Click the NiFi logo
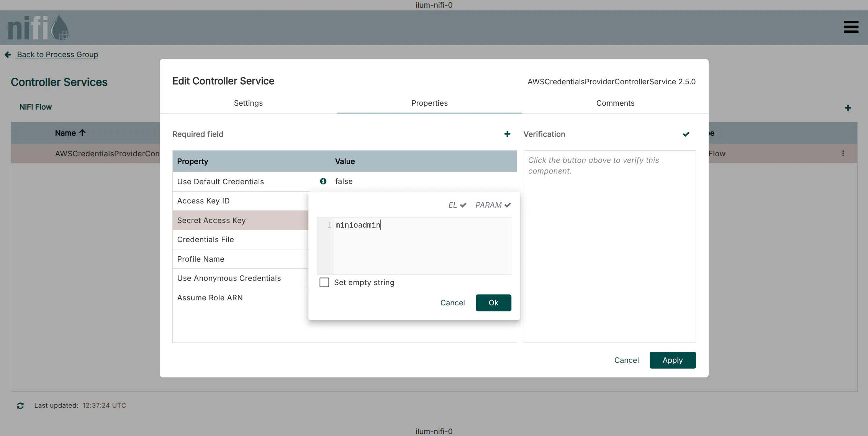 click(x=38, y=27)
